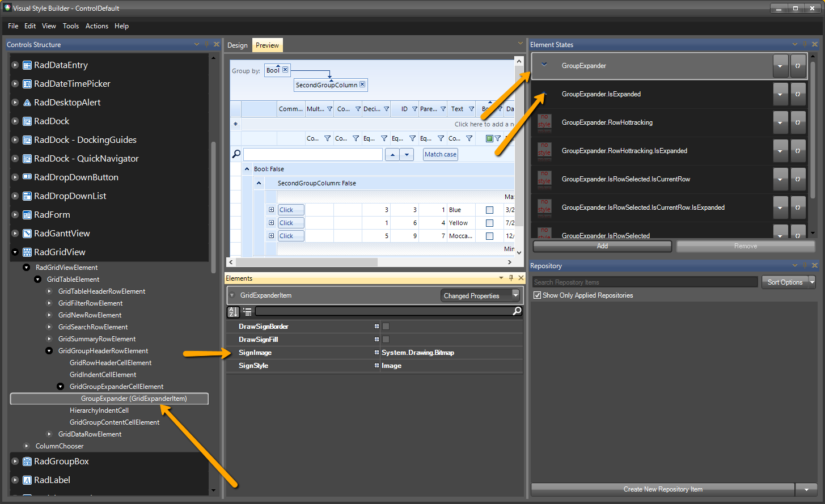
Task: Click Create New Repository Item button
Action: click(x=663, y=489)
